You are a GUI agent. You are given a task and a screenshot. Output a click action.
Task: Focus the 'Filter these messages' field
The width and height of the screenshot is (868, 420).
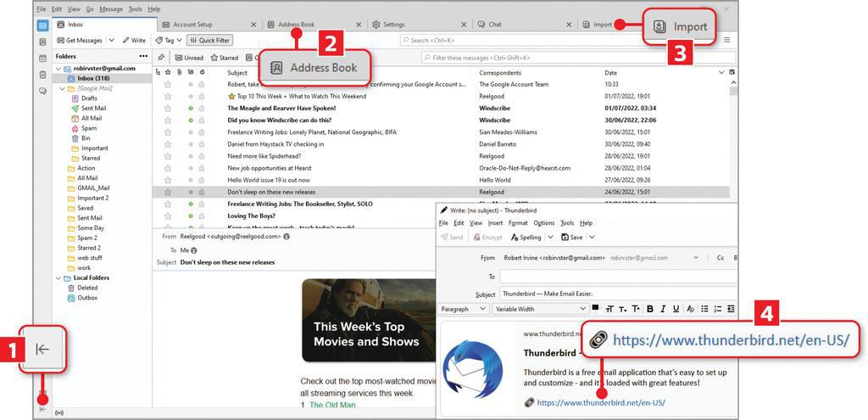pyautogui.click(x=578, y=58)
